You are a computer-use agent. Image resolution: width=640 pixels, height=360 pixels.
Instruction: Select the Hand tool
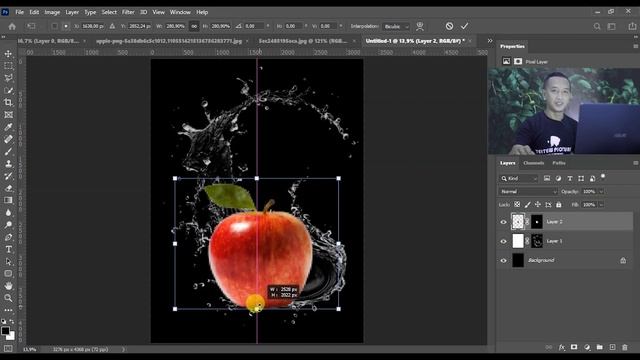8,286
